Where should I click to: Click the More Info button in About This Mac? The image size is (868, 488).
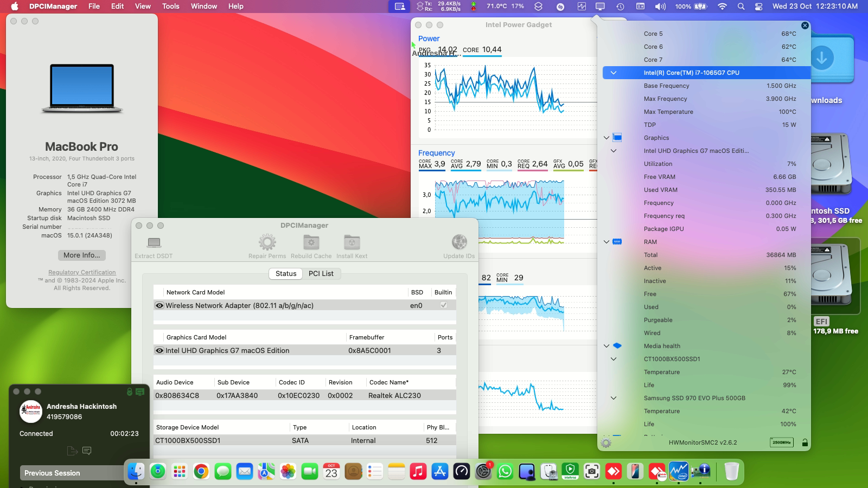pos(81,255)
